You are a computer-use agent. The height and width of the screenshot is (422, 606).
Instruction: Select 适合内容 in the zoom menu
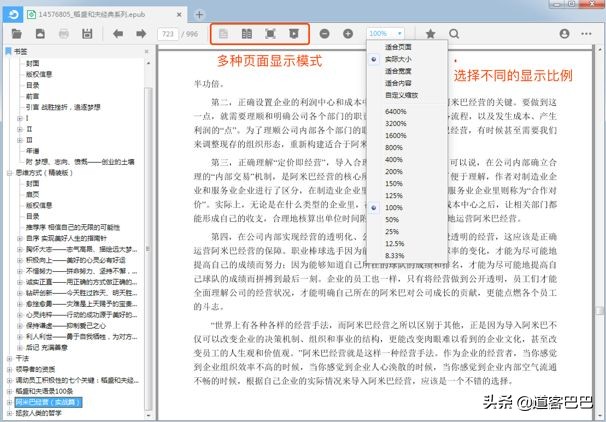pyautogui.click(x=398, y=83)
